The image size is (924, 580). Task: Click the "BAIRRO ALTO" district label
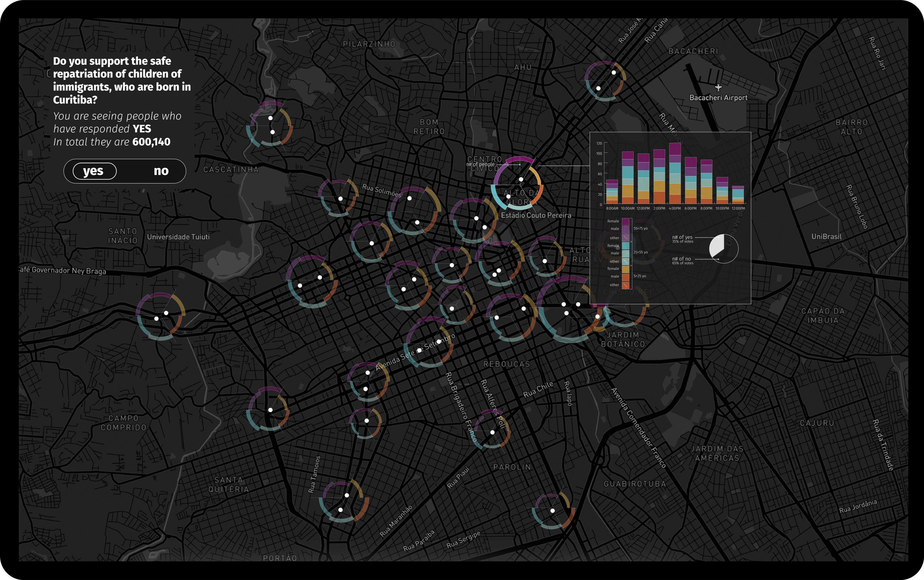pyautogui.click(x=852, y=127)
